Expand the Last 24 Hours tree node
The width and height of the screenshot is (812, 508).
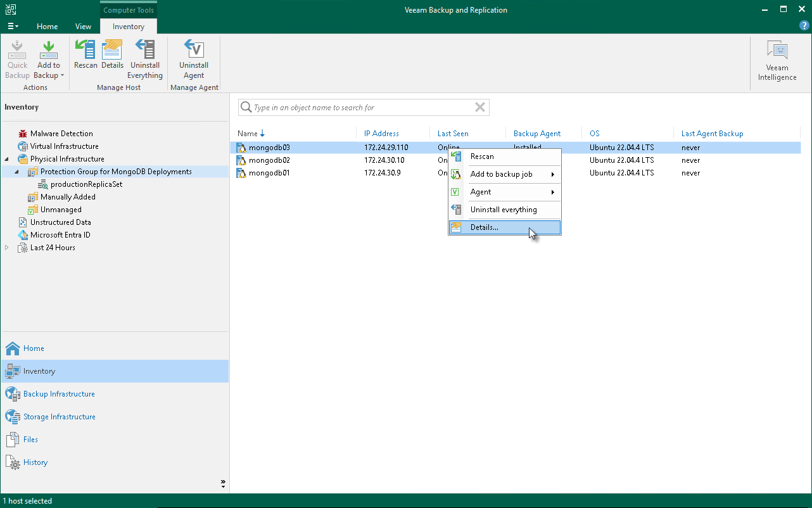tap(7, 248)
